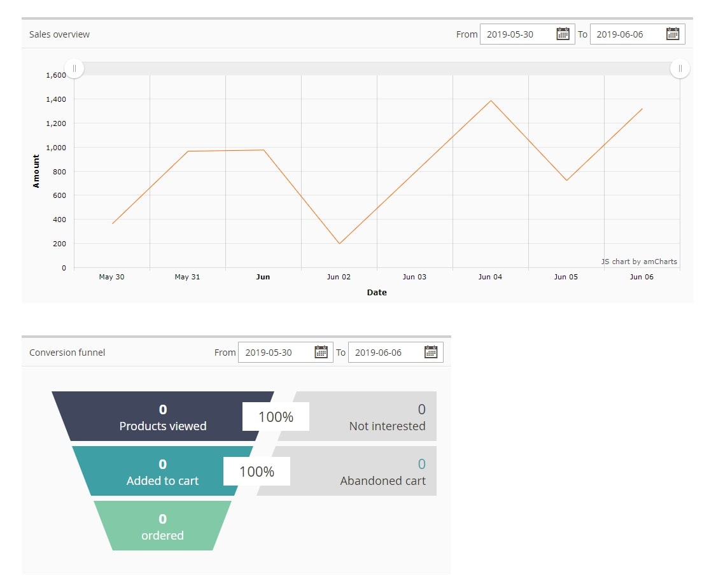Viewport: 709px width, 588px height.
Task: Open the calendar picker for Sales overview To date
Action: pos(673,34)
